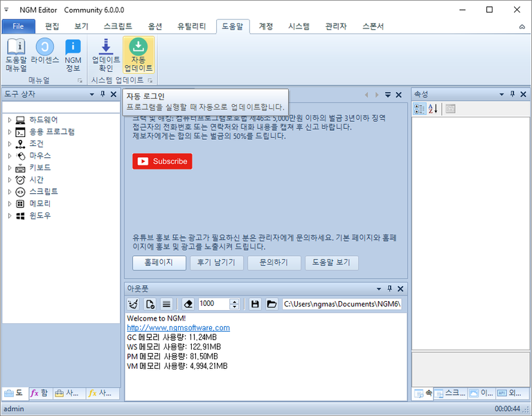The height and width of the screenshot is (416, 532).
Task: Switch to the 함 function tab in toolbox
Action: tap(40, 393)
